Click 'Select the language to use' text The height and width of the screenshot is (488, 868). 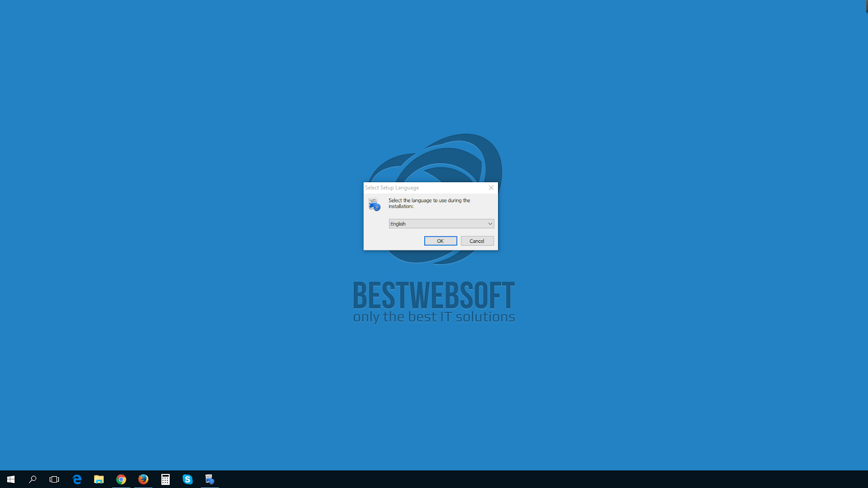pyautogui.click(x=429, y=203)
